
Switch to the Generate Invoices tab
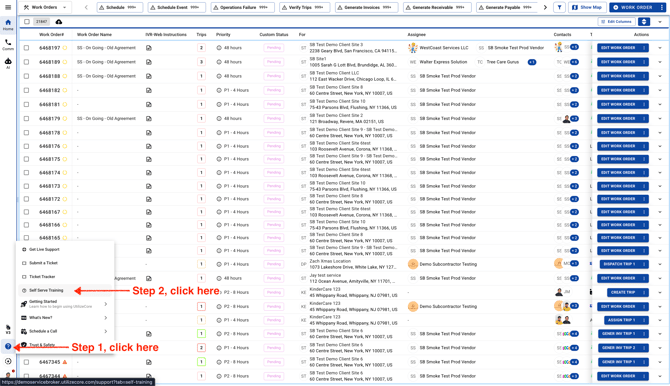pos(367,7)
